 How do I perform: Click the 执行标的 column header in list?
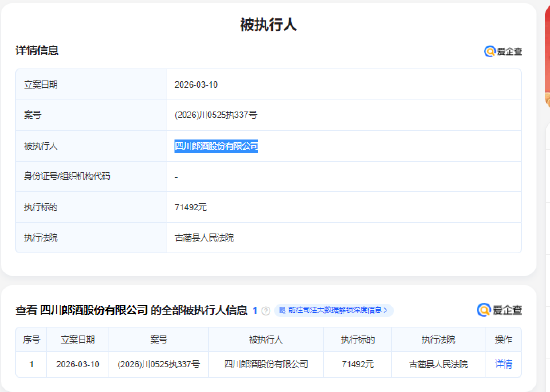tap(358, 340)
